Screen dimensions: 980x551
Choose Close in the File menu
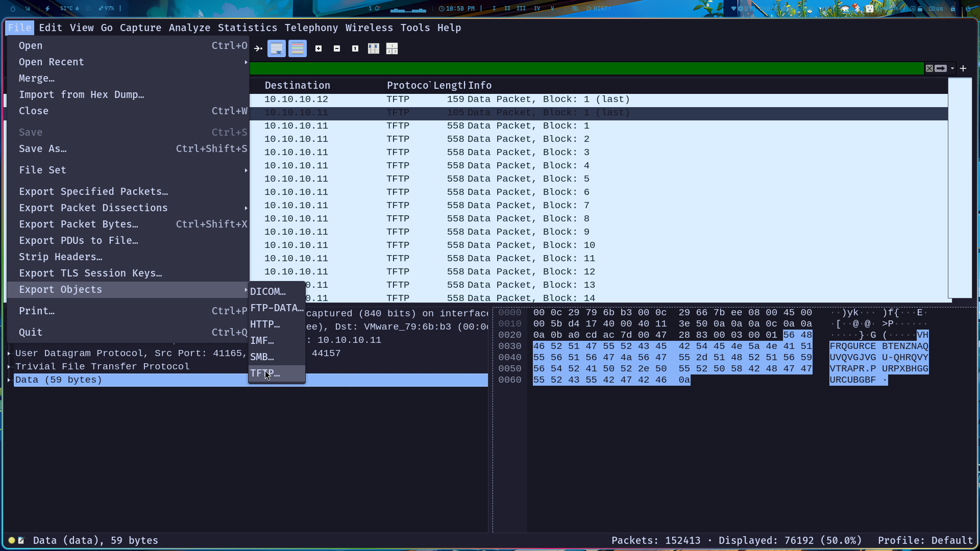pos(128,111)
